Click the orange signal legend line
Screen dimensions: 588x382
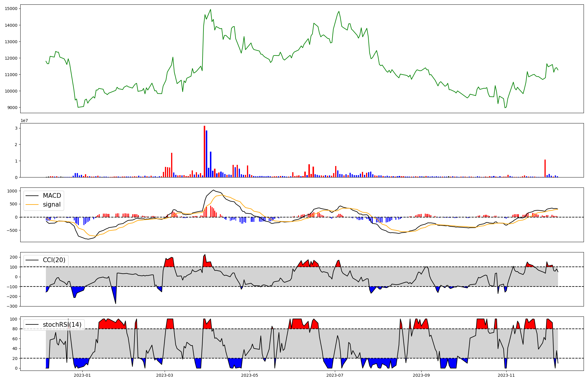coord(32,205)
